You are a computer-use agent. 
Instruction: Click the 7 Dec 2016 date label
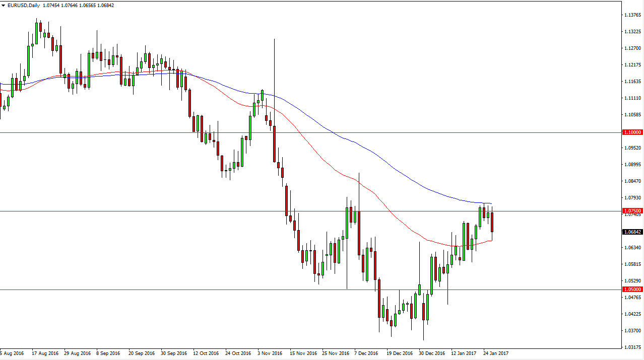(367, 353)
